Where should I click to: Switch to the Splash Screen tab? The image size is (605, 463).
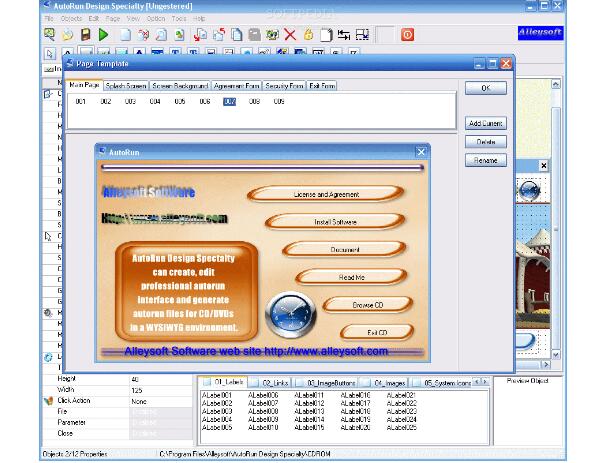pyautogui.click(x=127, y=86)
